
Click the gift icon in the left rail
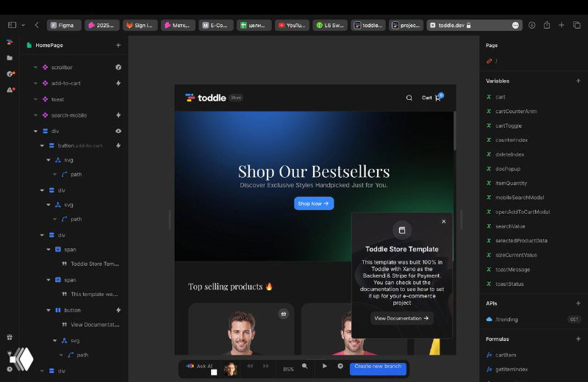coord(10,337)
